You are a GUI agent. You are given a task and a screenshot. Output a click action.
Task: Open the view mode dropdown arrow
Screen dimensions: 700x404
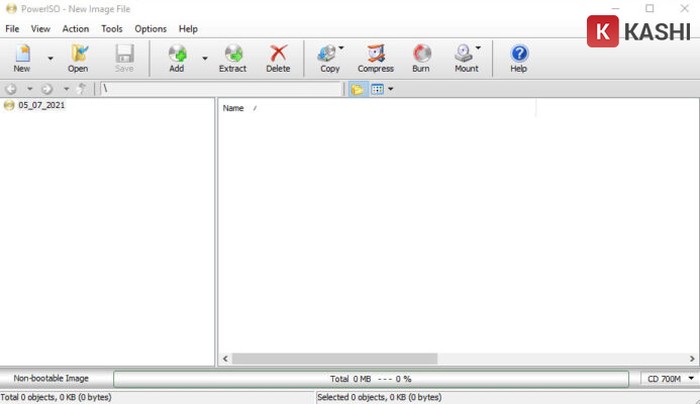click(x=391, y=89)
